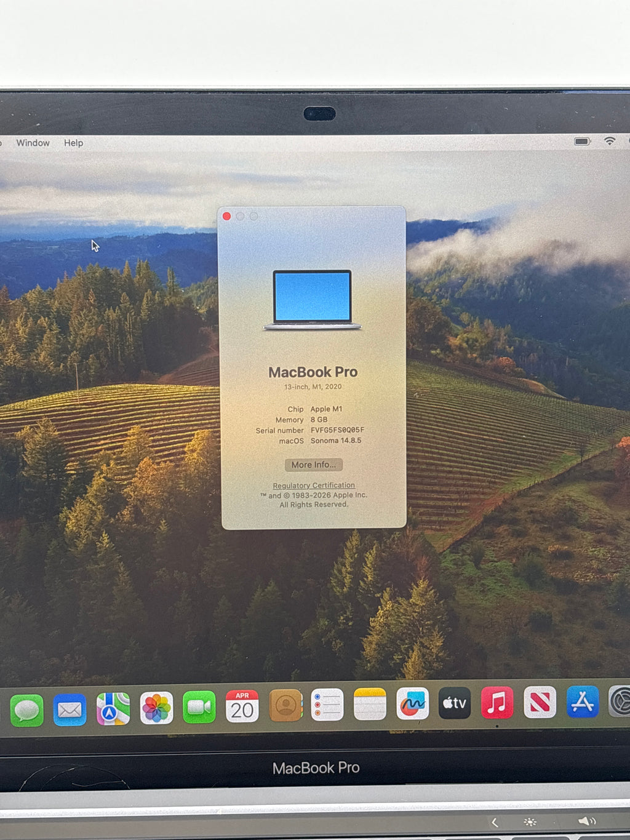This screenshot has width=630, height=840.
Task: Open Calendar showing APR 20
Action: pos(242,706)
